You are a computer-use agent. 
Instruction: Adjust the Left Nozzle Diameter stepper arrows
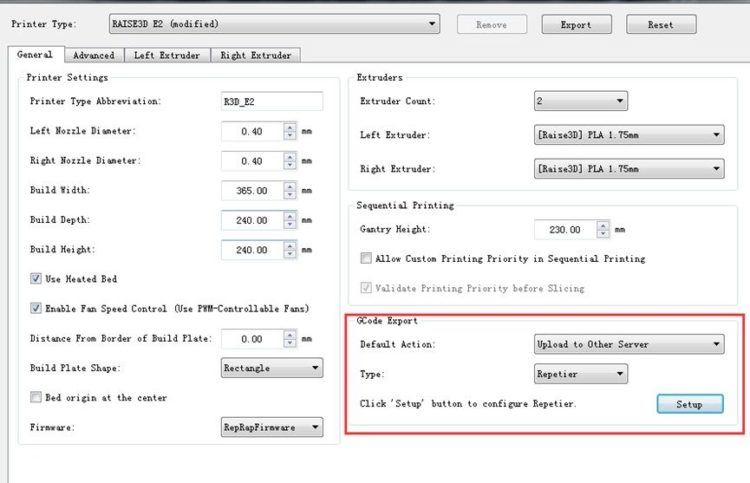click(x=290, y=132)
